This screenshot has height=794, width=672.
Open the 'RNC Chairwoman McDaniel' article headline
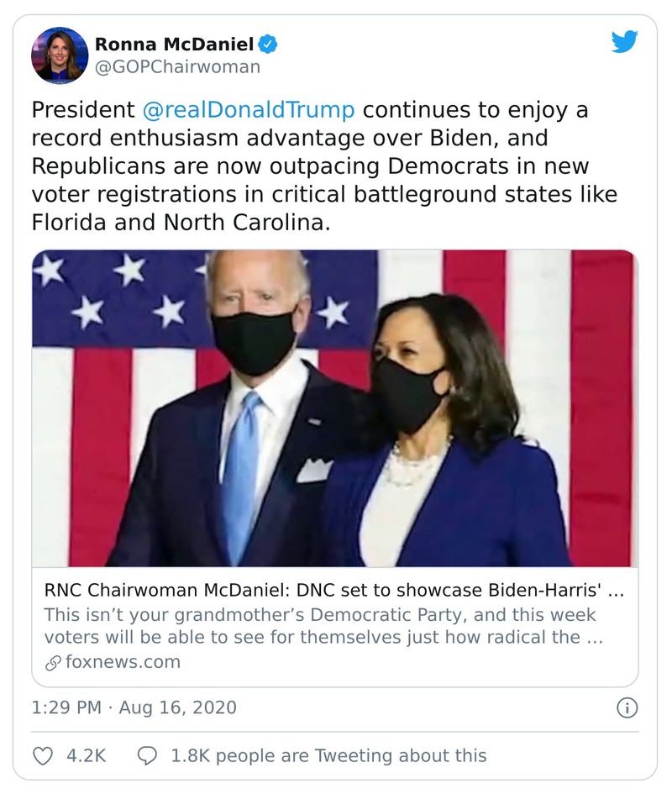pos(333,591)
